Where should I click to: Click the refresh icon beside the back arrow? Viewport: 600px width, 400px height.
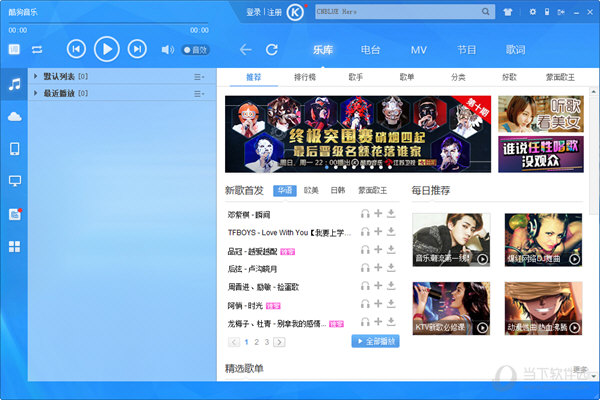[x=272, y=49]
